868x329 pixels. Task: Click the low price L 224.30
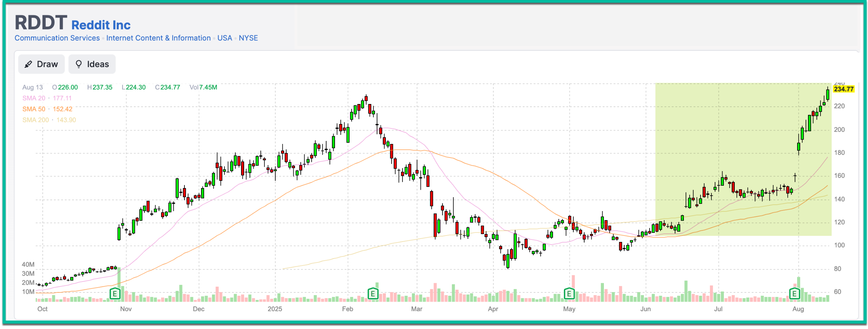[134, 87]
